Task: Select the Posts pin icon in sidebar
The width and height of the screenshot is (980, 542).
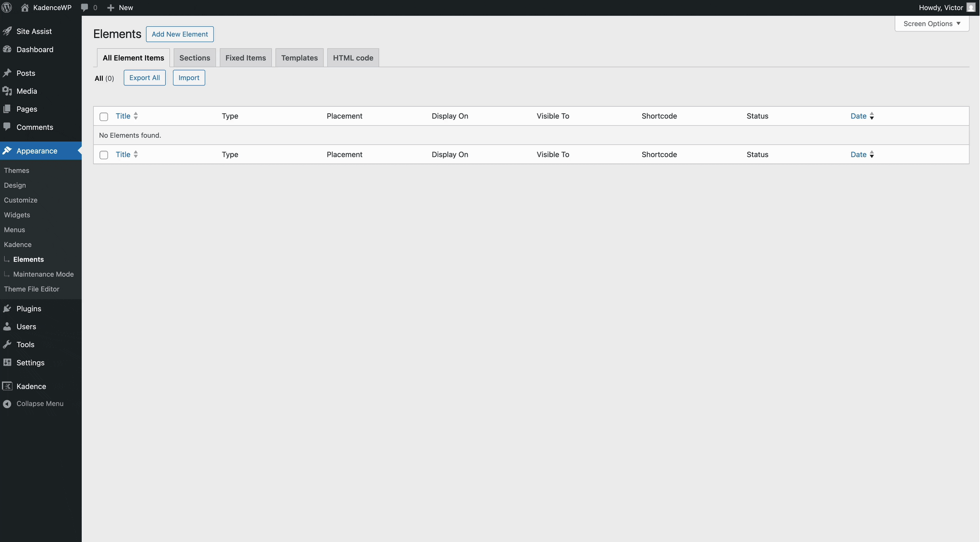Action: point(7,73)
